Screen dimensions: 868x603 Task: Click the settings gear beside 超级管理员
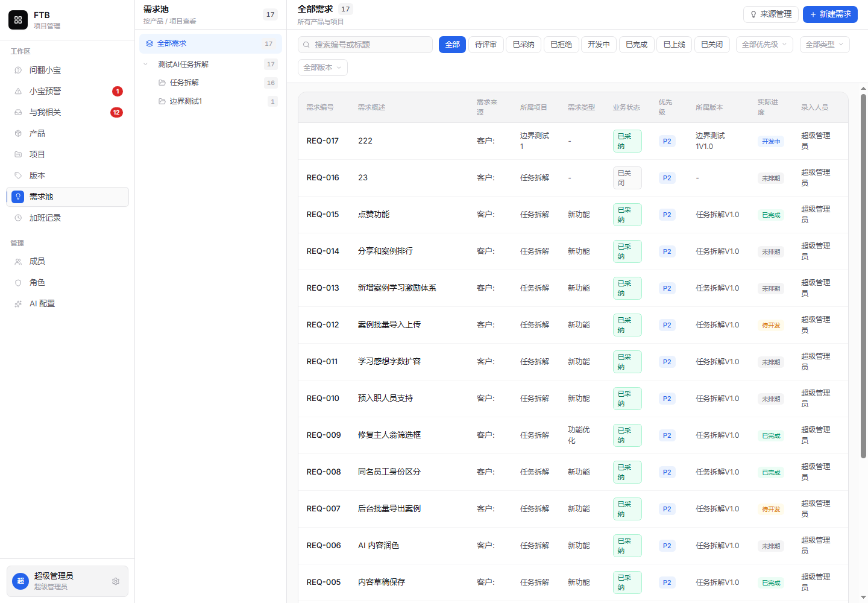[x=116, y=581]
